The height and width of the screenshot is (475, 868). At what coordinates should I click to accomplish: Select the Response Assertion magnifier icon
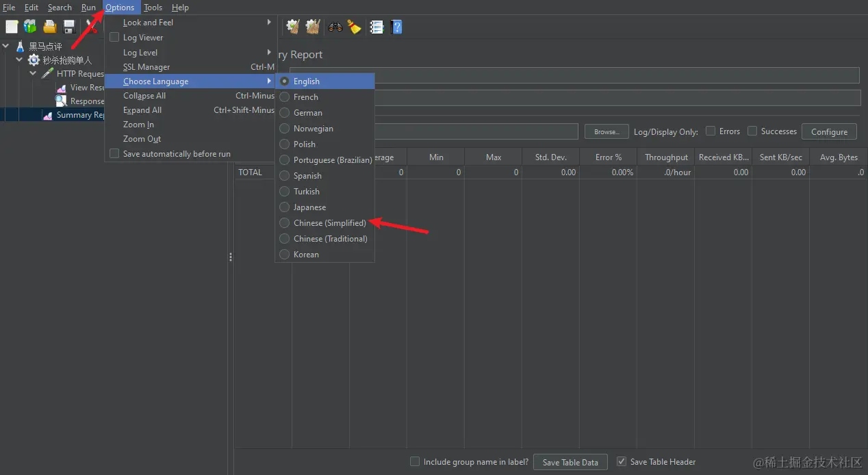coord(62,101)
